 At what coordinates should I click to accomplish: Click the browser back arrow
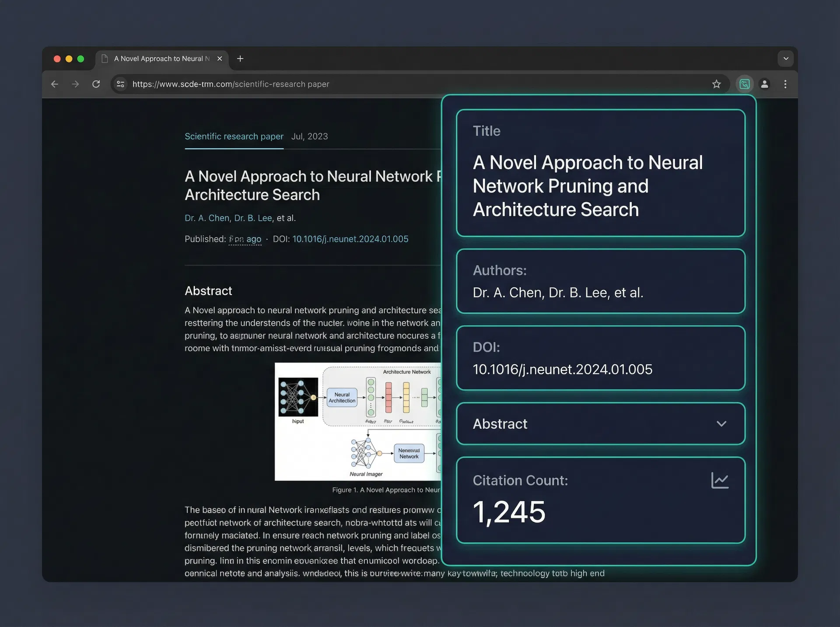click(55, 84)
